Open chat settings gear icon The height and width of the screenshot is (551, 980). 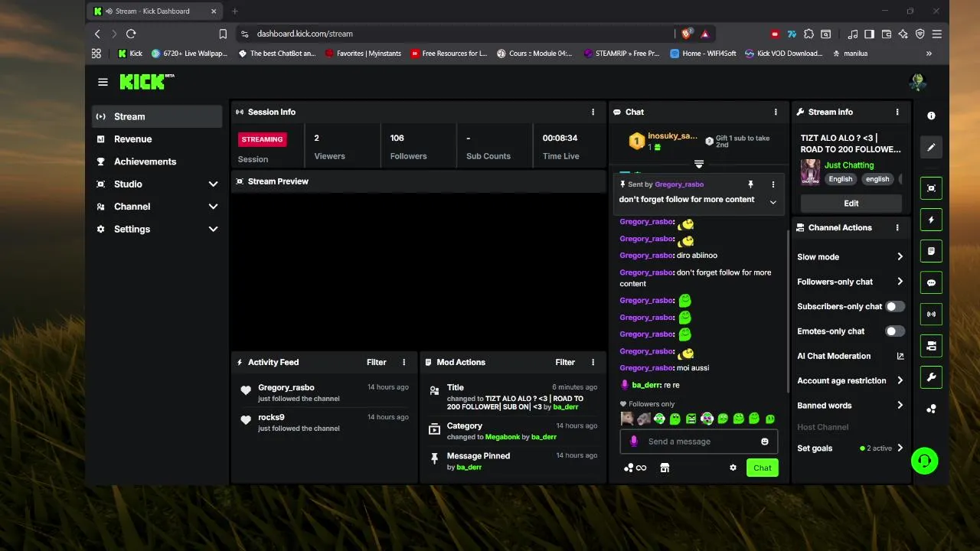click(x=733, y=468)
